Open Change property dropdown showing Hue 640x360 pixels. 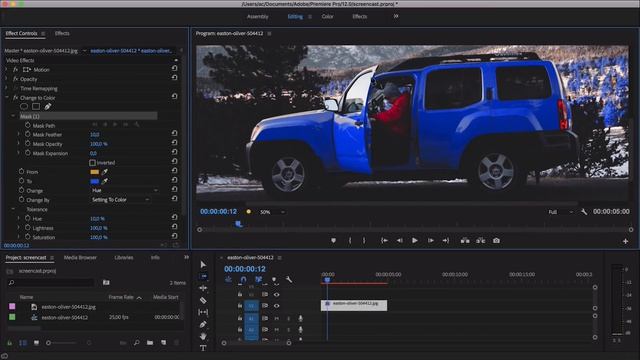(124, 191)
